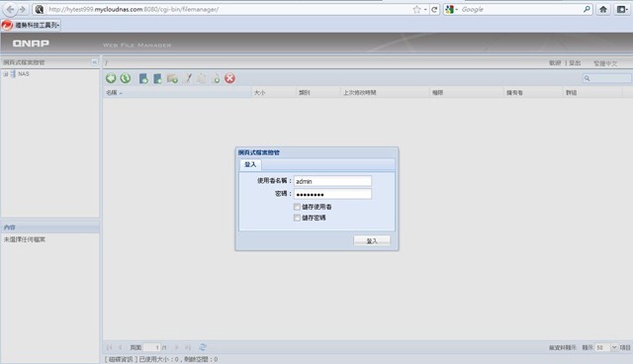Click the file filter search box

point(606,78)
